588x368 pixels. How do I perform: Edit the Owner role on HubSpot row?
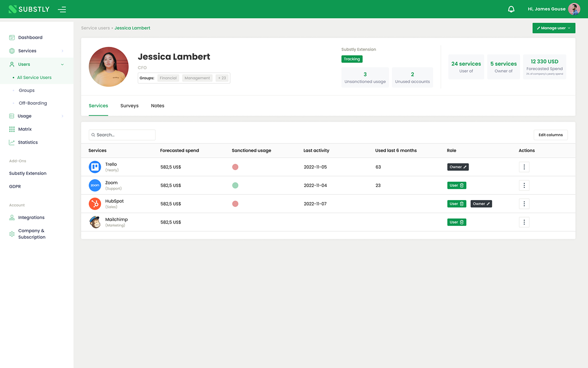(x=488, y=204)
